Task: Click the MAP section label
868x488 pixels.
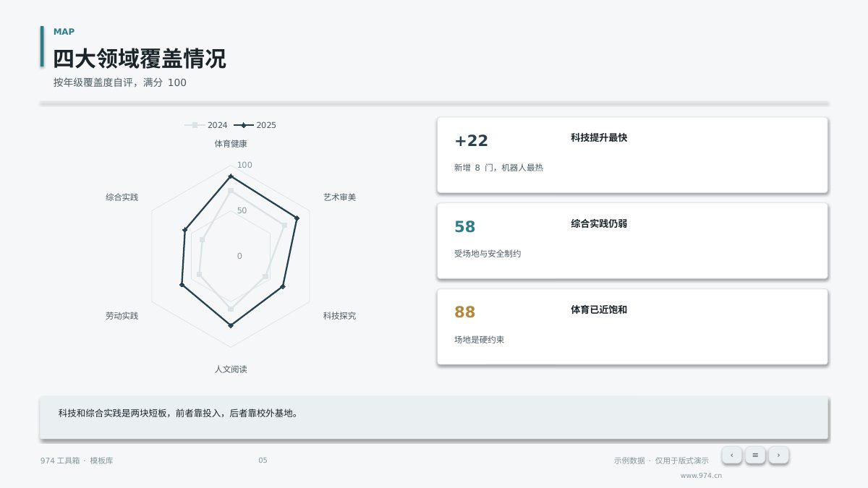Action: tap(64, 32)
